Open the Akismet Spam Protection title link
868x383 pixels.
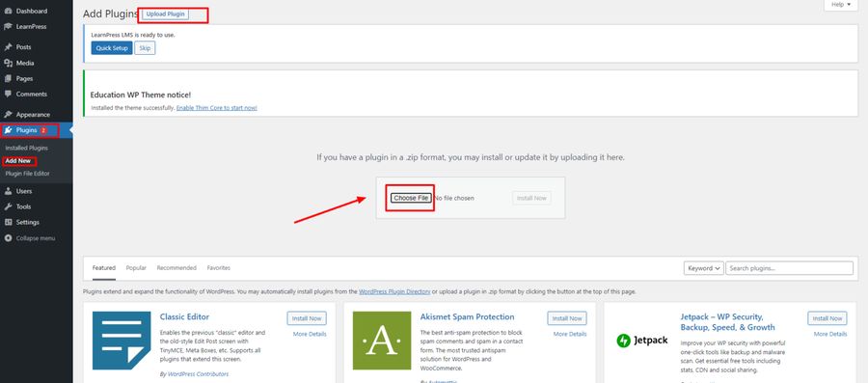(467, 317)
